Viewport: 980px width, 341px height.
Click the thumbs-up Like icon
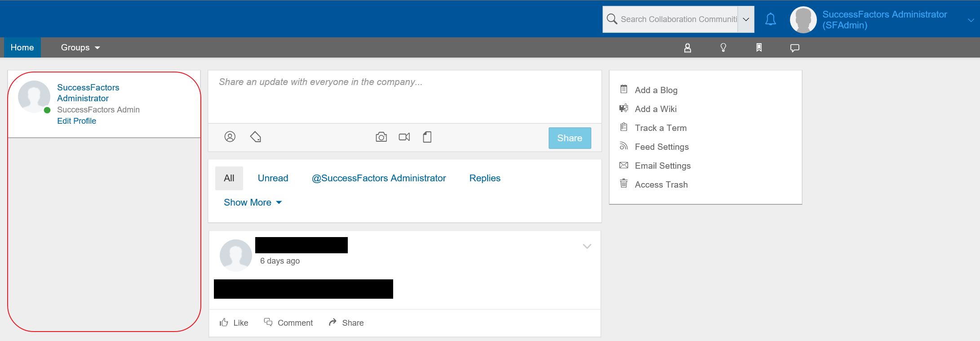(x=224, y=322)
